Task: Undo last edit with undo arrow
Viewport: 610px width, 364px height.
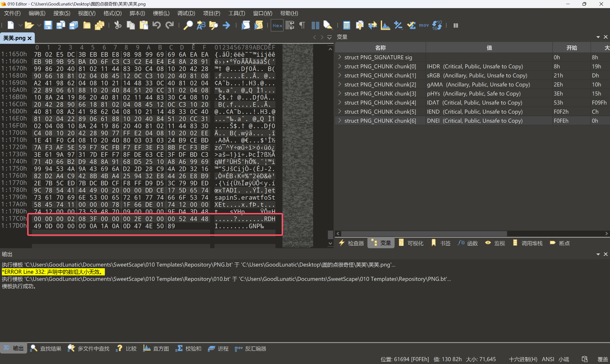Action: pyautogui.click(x=157, y=25)
